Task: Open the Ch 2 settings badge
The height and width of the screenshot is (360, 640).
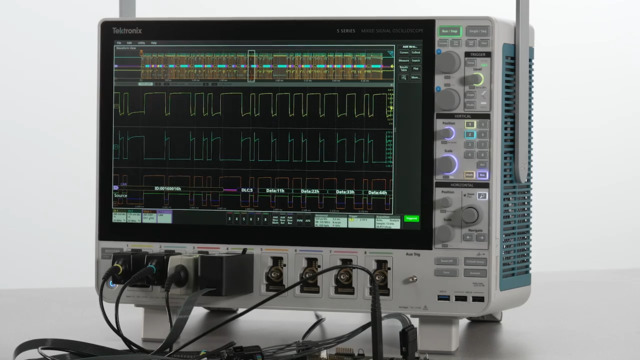Action: (134, 216)
